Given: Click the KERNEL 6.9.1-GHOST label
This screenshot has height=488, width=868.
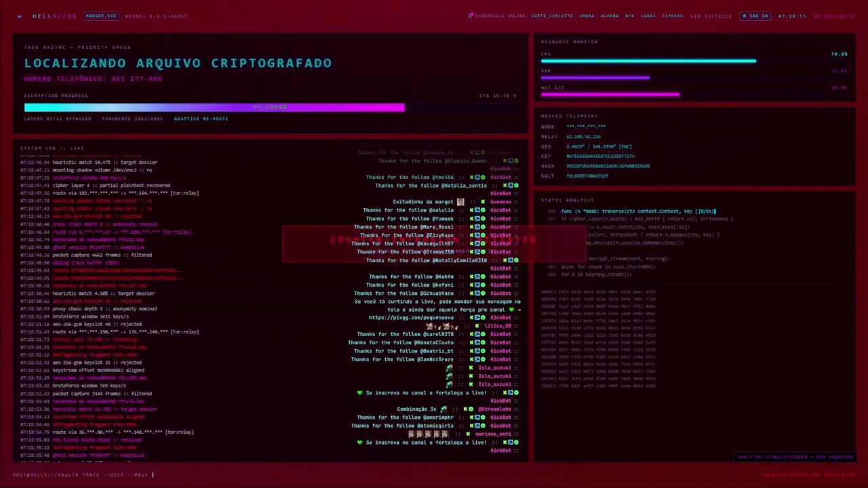Looking at the screenshot, I should 156,16.
